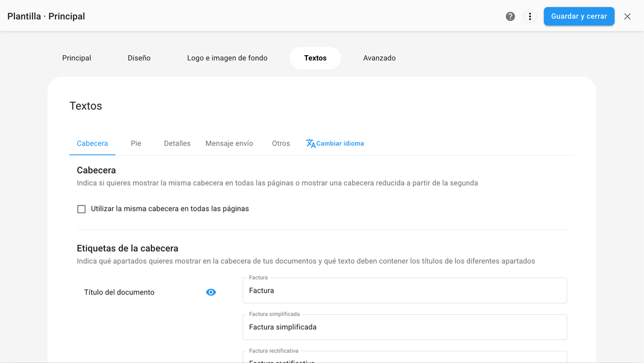Switch to the Pie sub-tab
This screenshot has width=644, height=363.
136,143
